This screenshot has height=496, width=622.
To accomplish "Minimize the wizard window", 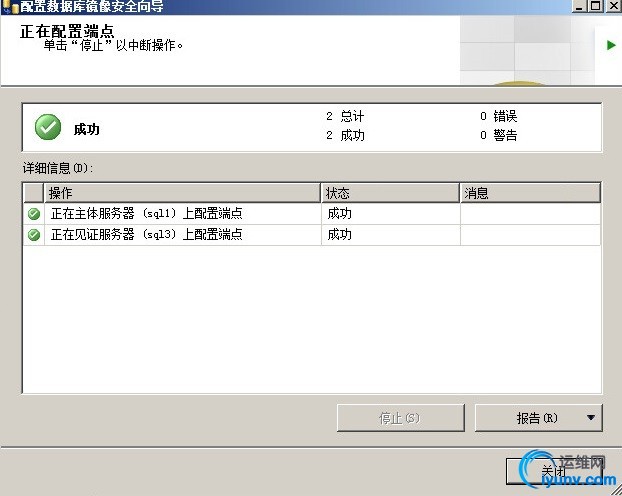I will click(580, 6).
